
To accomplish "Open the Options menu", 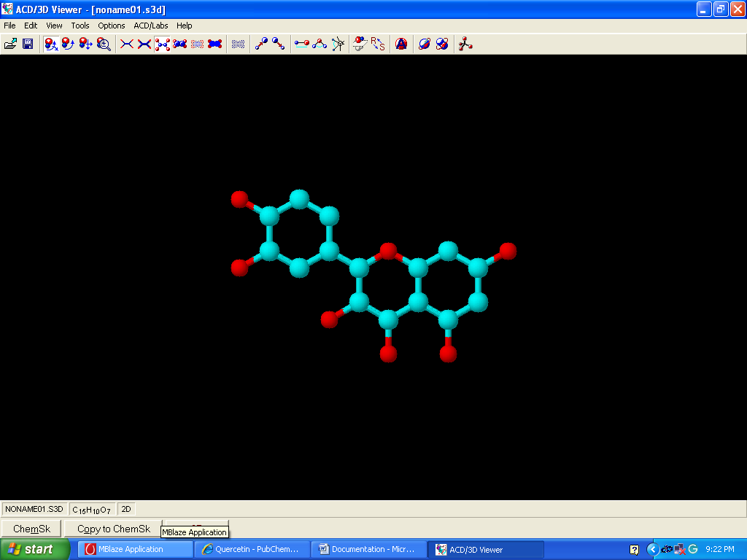I will tap(112, 26).
